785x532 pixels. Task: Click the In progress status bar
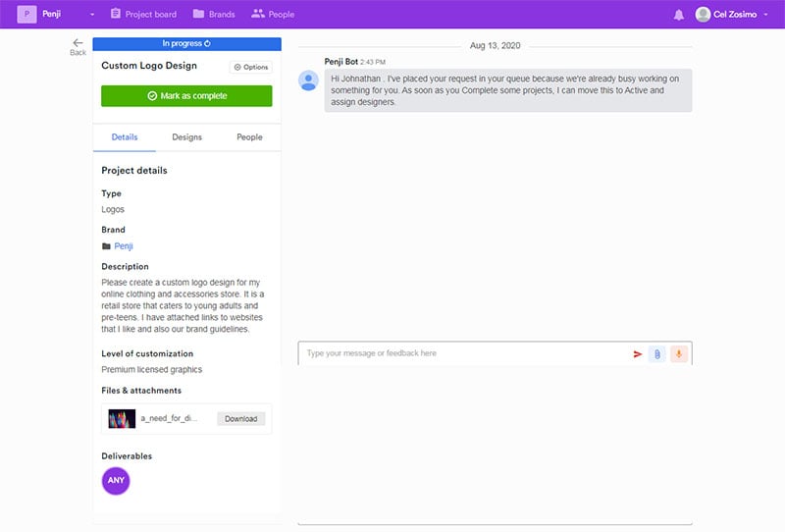186,43
